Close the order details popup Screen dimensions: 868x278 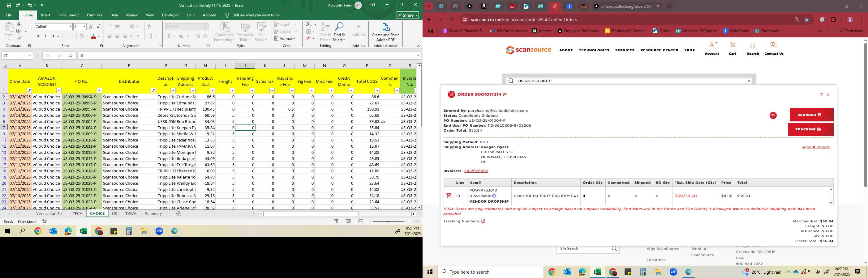point(827,95)
